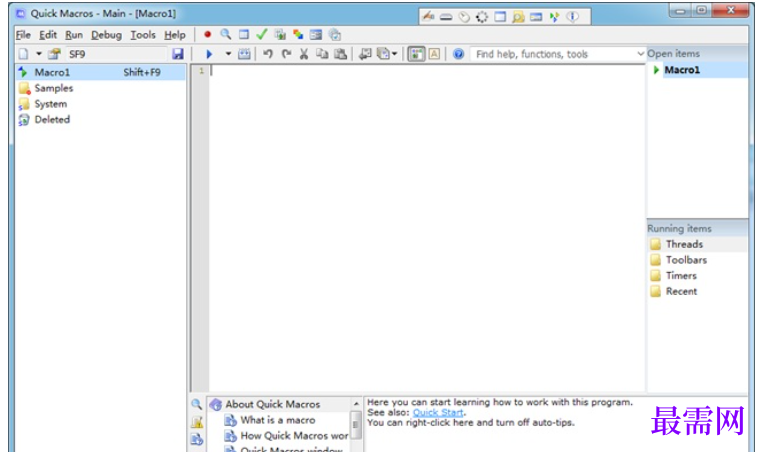Open the File menu
763x452 pixels.
click(23, 35)
